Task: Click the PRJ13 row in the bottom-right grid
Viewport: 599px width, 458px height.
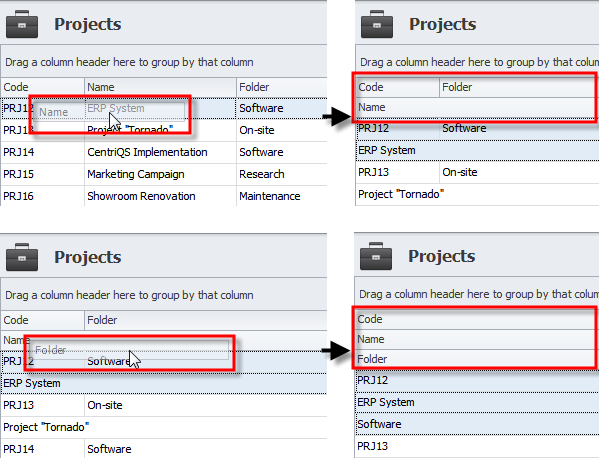Action: (477, 446)
